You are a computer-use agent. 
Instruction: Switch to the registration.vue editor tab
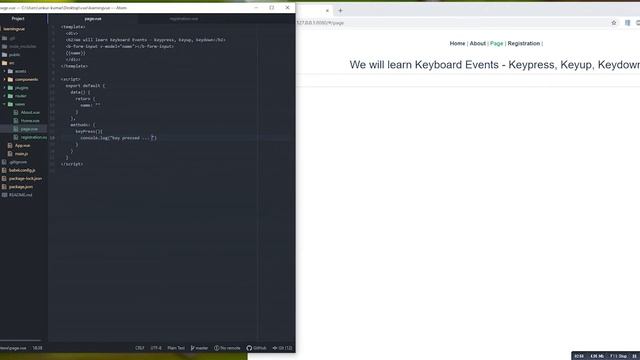[x=184, y=19]
